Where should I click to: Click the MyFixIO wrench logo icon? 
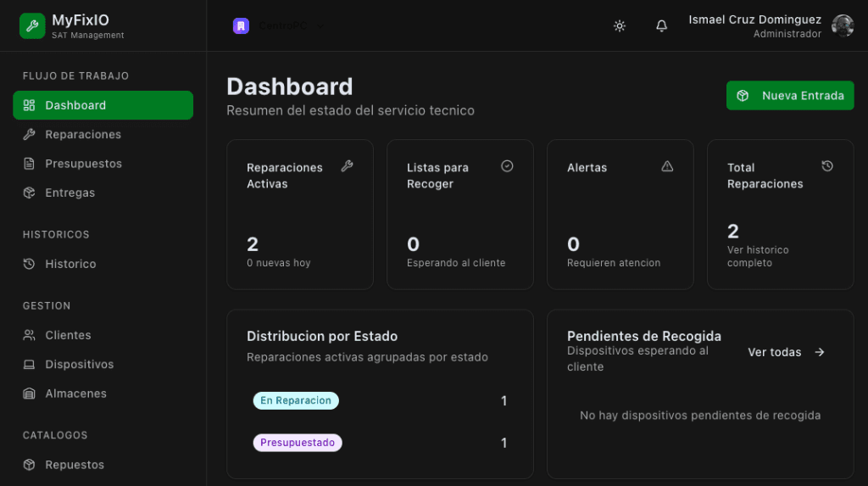(32, 25)
